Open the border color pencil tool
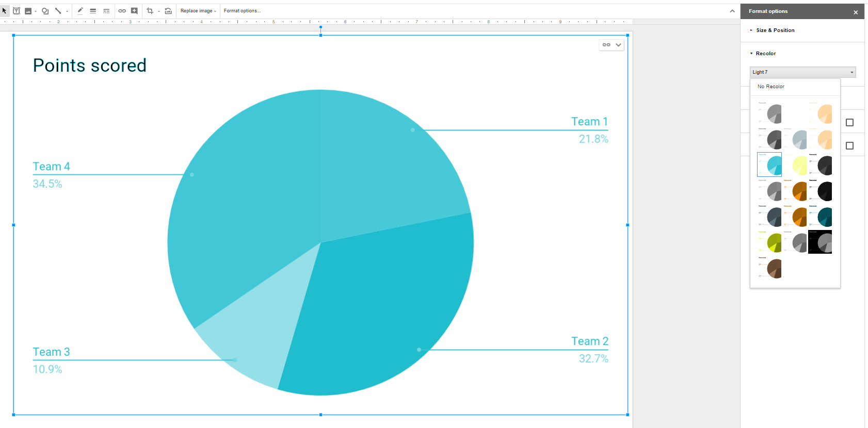 pyautogui.click(x=81, y=11)
